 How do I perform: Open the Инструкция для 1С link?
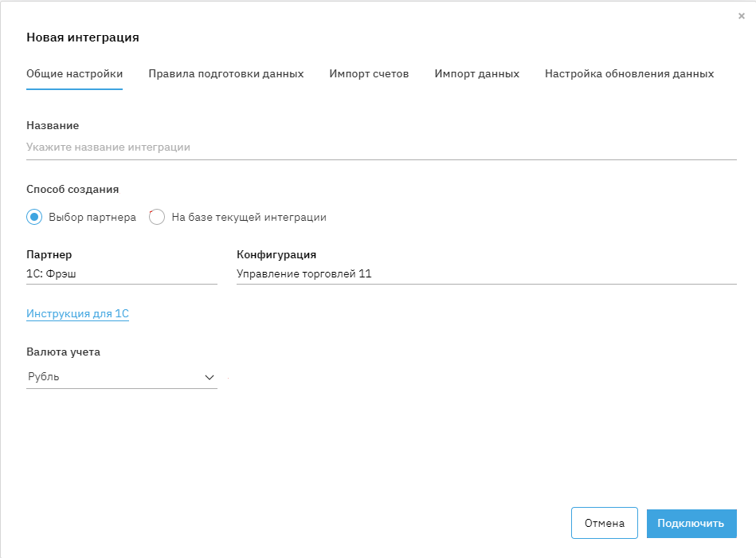[x=77, y=314]
